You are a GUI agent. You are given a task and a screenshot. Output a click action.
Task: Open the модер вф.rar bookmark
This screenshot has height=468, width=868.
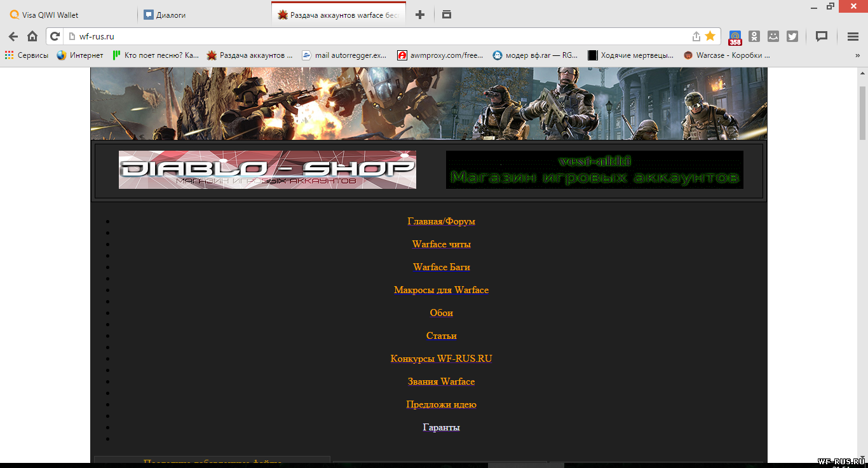[536, 55]
